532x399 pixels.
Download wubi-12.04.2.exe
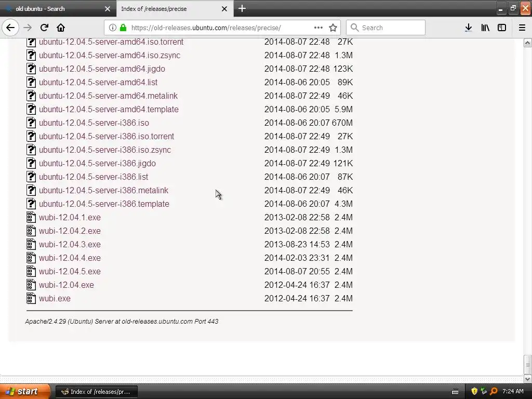tap(70, 231)
